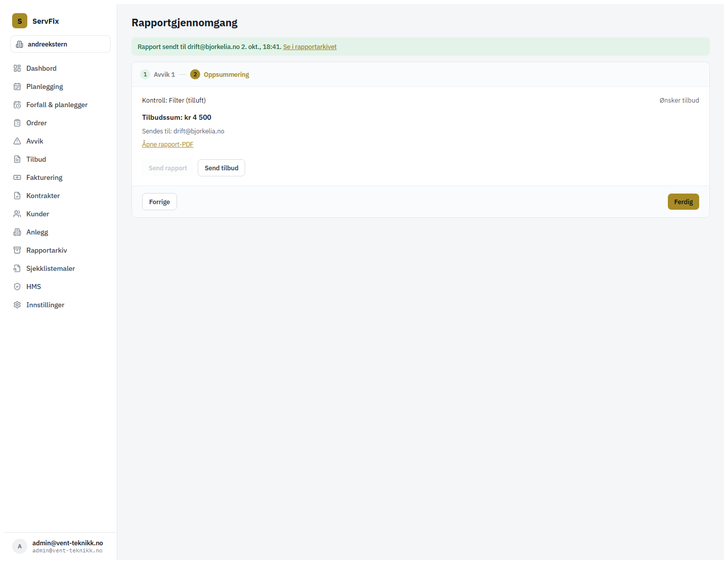The image size is (728, 564).
Task: Click the Tilbud document icon
Action: [17, 159]
